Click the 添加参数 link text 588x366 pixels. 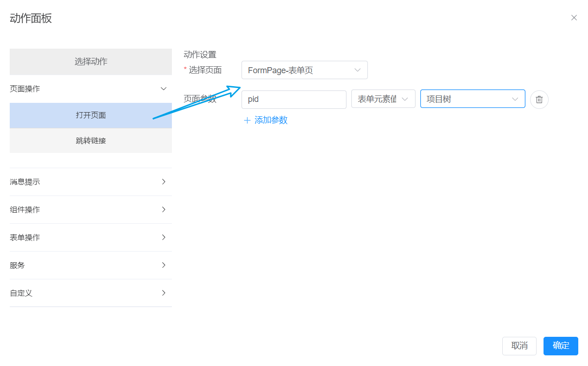click(271, 120)
